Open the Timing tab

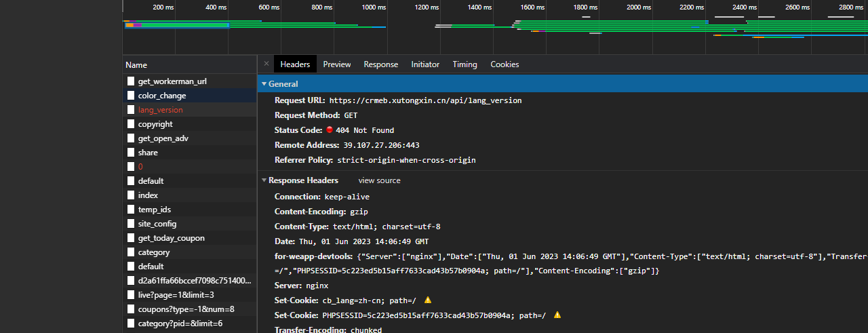465,64
